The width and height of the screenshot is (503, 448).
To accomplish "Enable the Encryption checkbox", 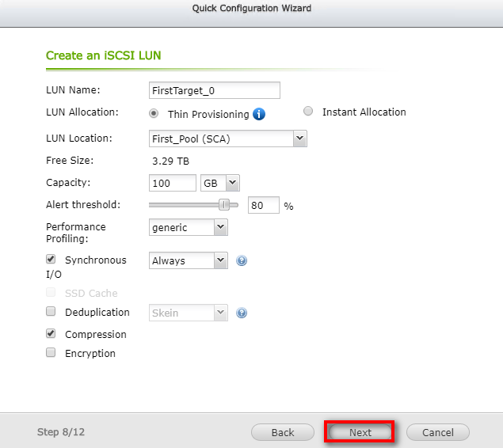I will point(51,353).
